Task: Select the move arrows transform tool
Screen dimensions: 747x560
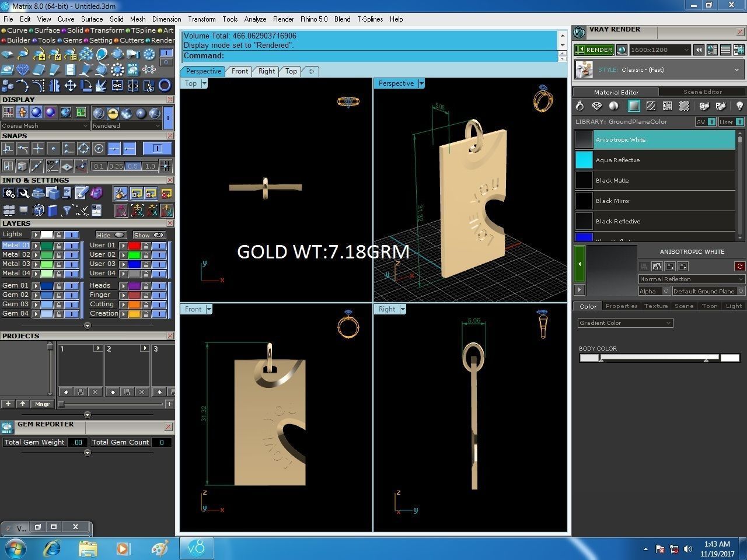Action: point(70,86)
